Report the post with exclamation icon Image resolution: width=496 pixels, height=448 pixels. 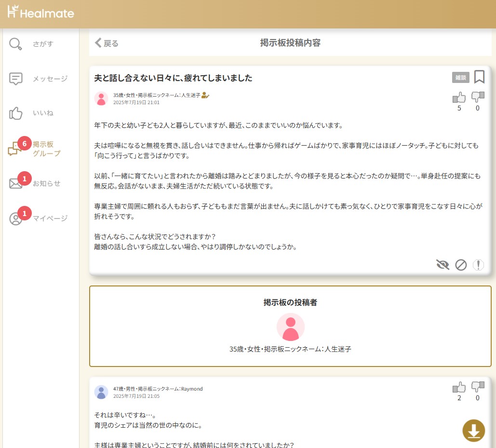pos(478,265)
